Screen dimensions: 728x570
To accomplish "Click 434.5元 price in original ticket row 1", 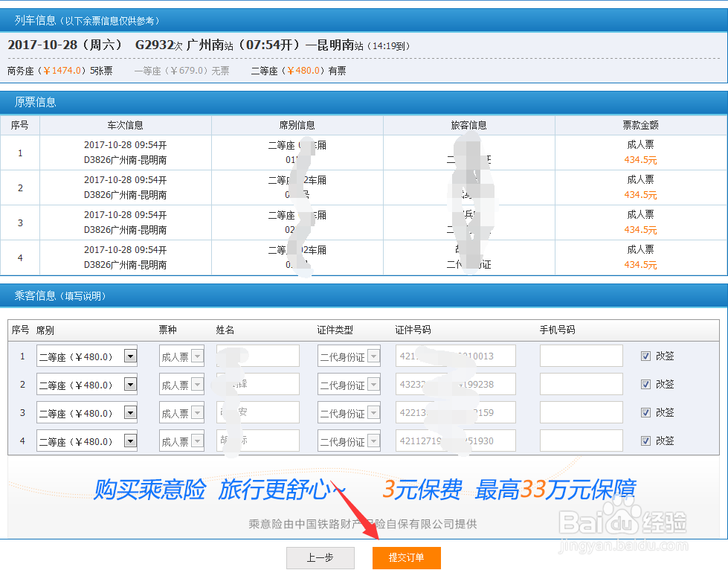I will [x=640, y=160].
